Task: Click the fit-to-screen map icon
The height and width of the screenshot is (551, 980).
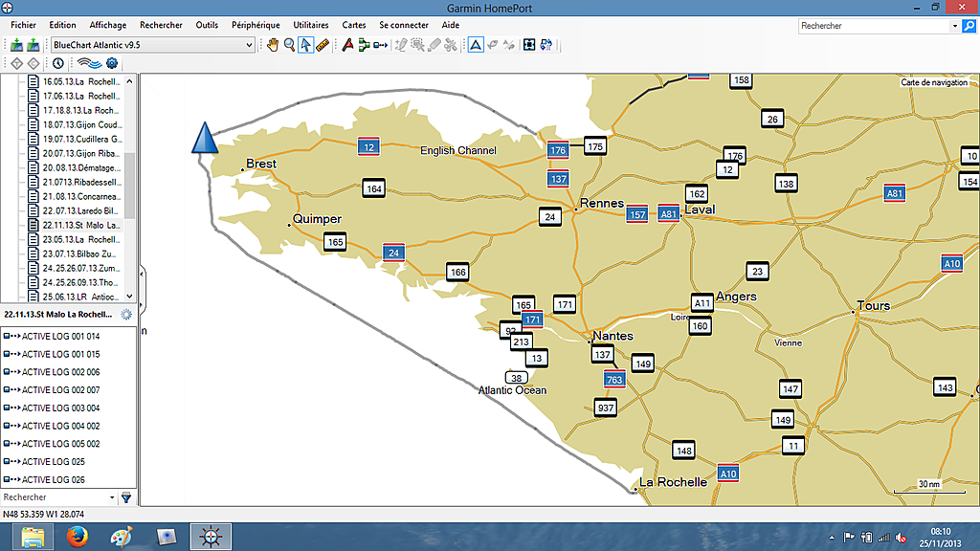Action: pyautogui.click(x=529, y=45)
